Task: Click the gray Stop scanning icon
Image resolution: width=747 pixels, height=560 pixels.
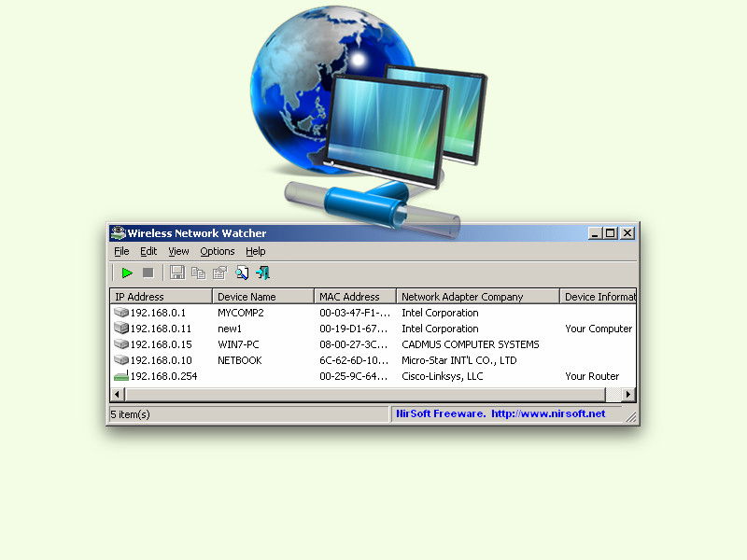Action: (x=148, y=273)
